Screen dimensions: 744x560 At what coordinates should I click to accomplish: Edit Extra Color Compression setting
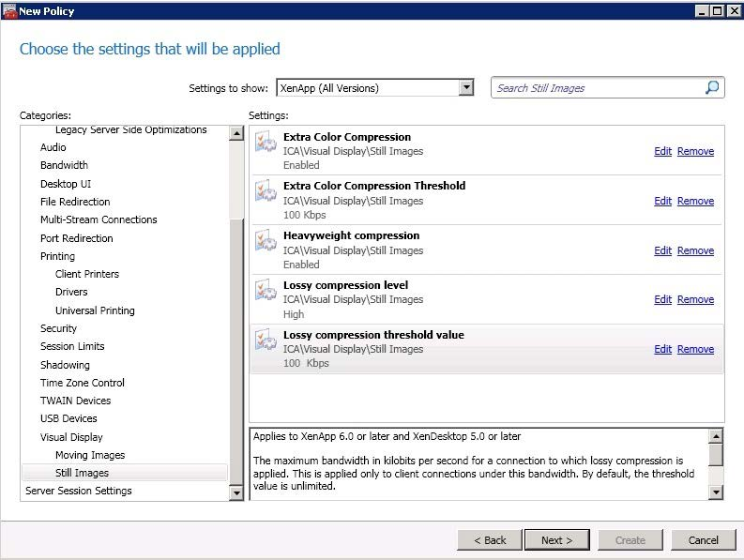(x=662, y=151)
